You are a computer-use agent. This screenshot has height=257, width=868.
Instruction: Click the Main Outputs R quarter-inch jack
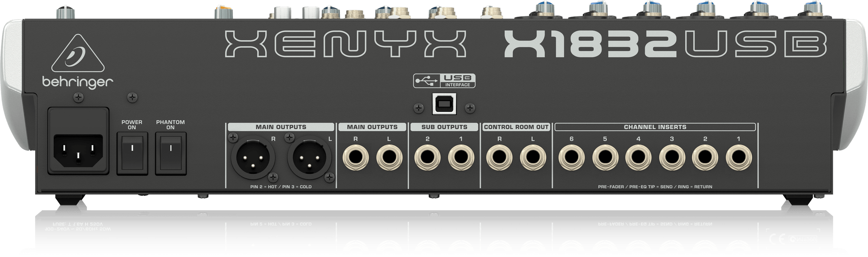pos(356,158)
